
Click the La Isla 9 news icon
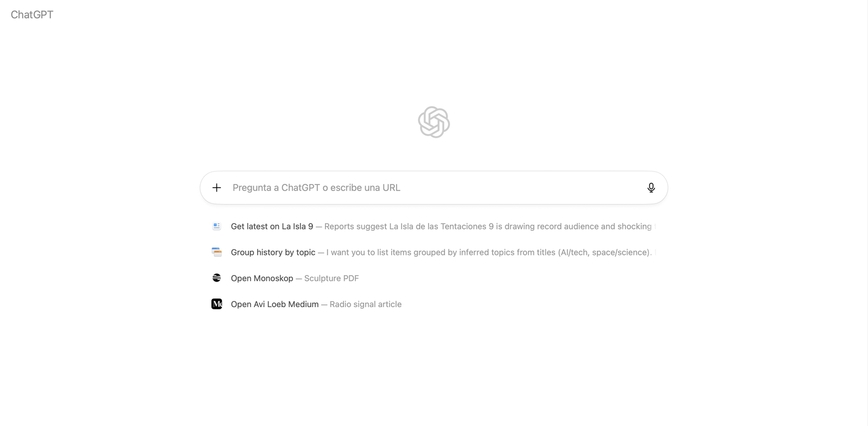(x=216, y=226)
